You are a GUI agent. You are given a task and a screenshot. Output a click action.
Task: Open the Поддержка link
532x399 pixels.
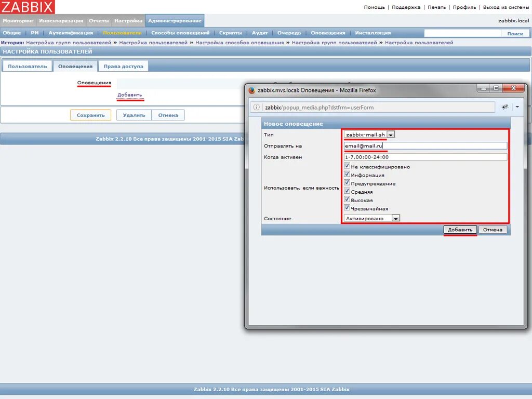click(406, 7)
